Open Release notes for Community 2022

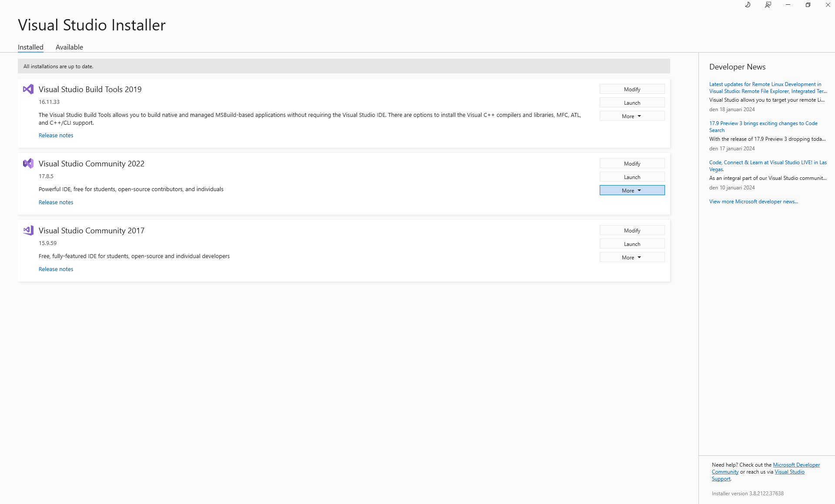click(56, 202)
